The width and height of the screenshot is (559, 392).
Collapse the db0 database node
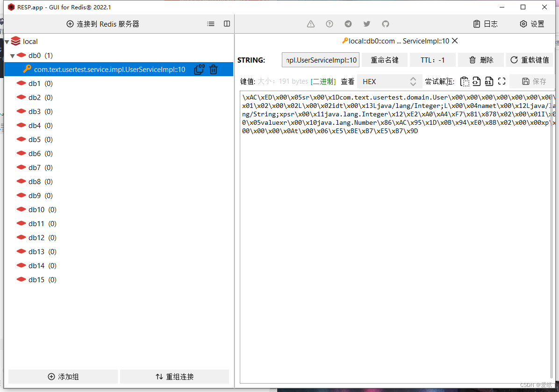tap(13, 55)
